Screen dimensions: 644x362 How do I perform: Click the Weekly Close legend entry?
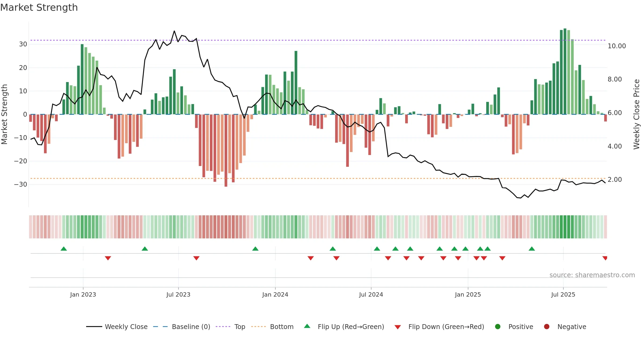117,327
